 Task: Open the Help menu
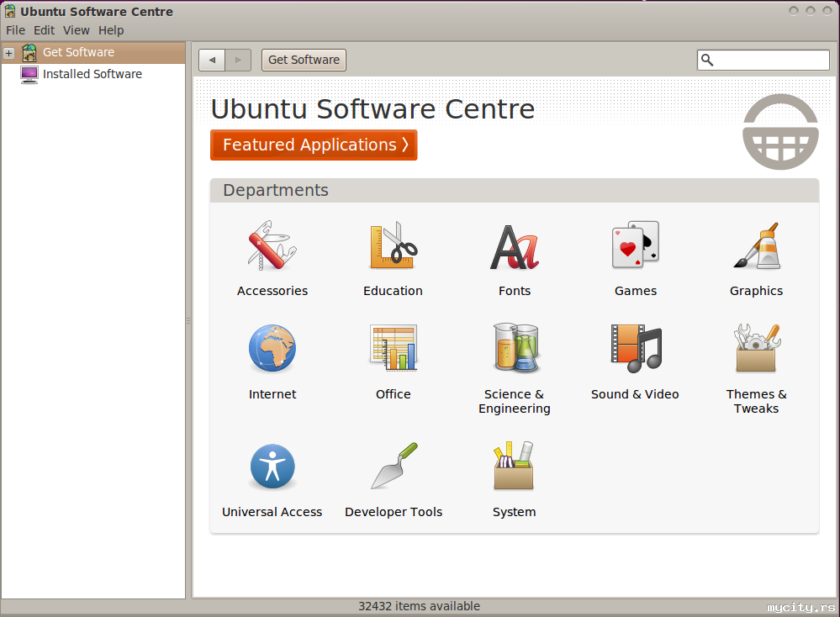point(111,30)
